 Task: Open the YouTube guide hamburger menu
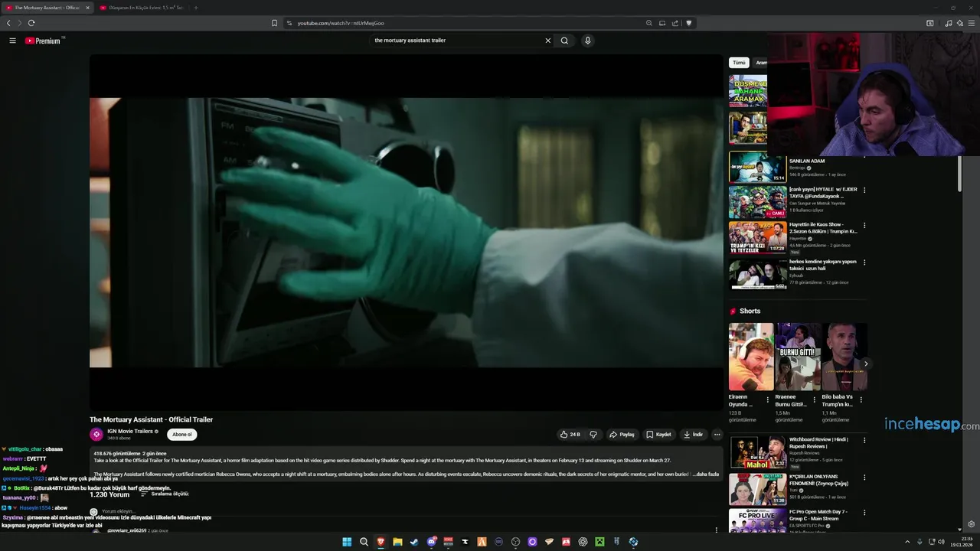pos(12,41)
